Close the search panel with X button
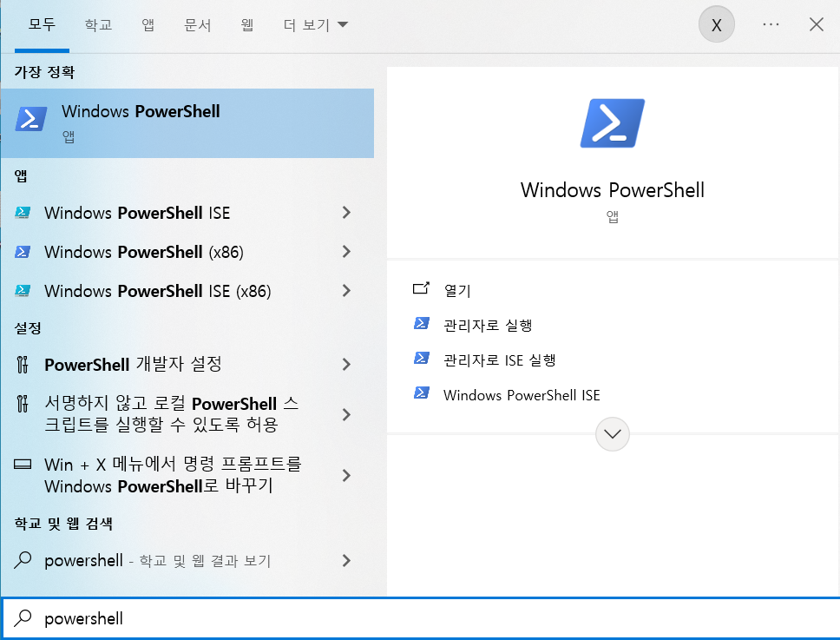This screenshot has height=640, width=840. 816,24
